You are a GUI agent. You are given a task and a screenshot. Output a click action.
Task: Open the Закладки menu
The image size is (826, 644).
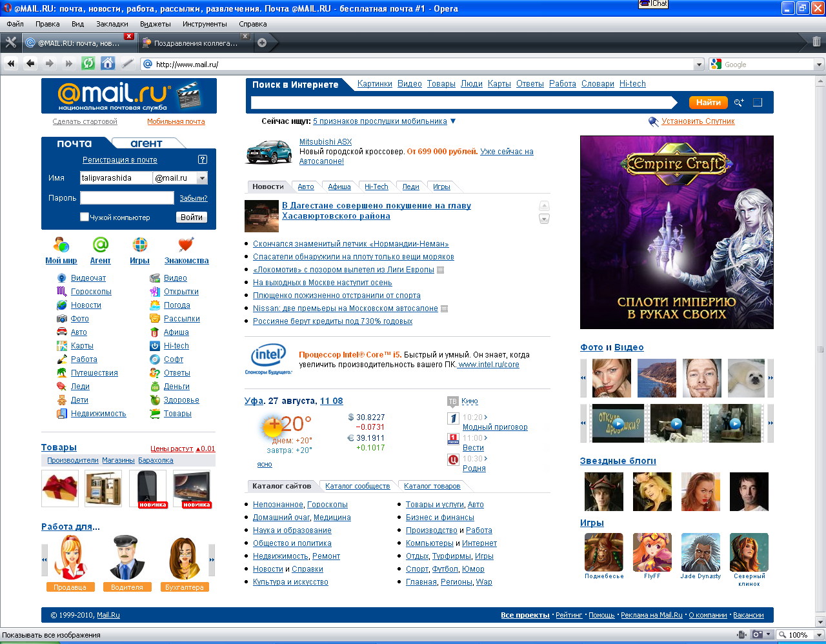(x=112, y=24)
